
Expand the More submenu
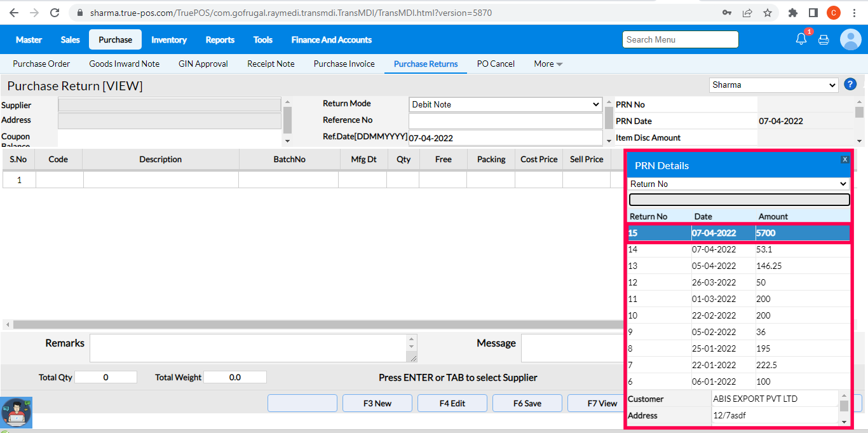coord(548,64)
